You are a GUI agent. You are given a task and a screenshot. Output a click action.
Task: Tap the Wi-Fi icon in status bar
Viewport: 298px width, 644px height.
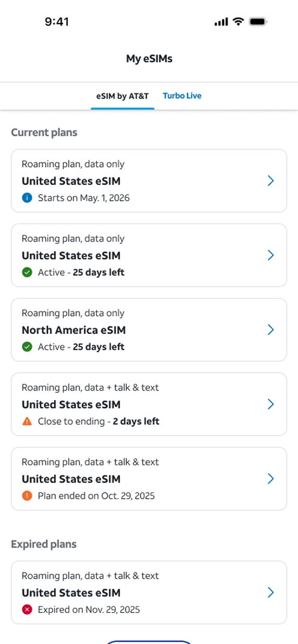coord(239,22)
